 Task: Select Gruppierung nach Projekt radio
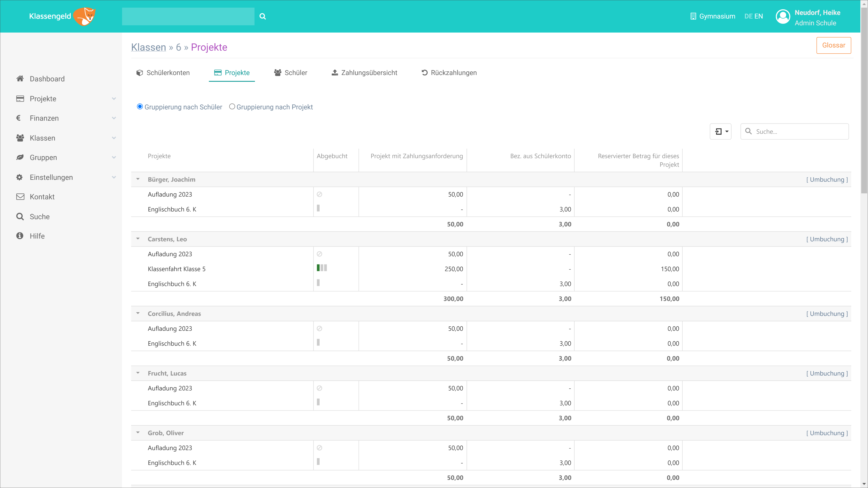click(x=232, y=106)
